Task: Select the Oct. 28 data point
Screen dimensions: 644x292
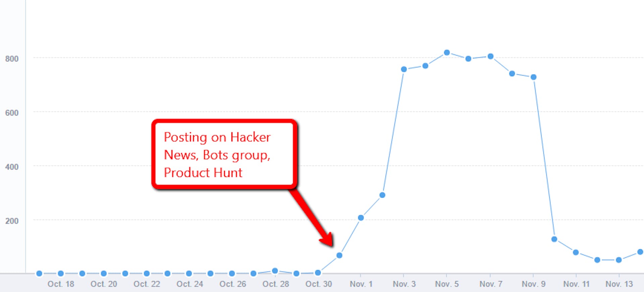Action: coord(275,271)
